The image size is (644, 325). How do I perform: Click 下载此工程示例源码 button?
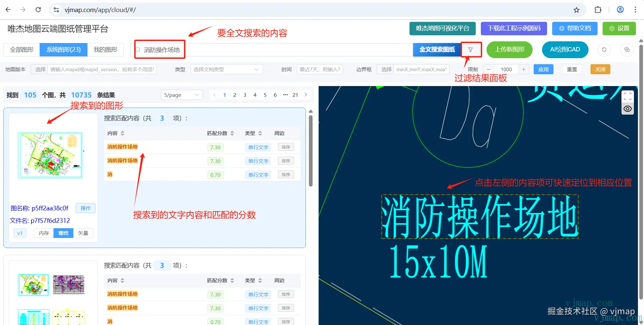[x=514, y=29]
